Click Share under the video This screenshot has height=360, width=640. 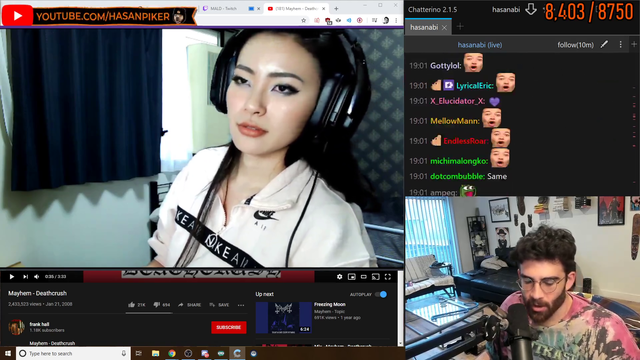pos(189,305)
